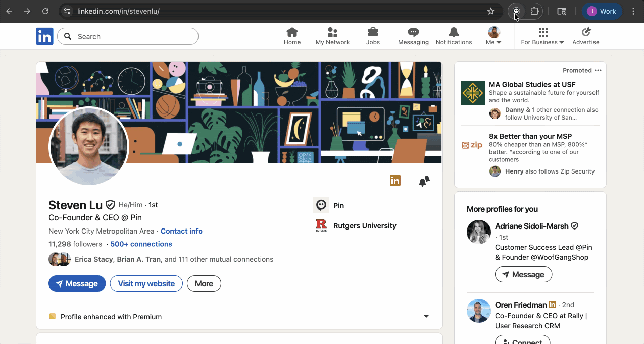Click the profile cover banner image

[x=239, y=112]
